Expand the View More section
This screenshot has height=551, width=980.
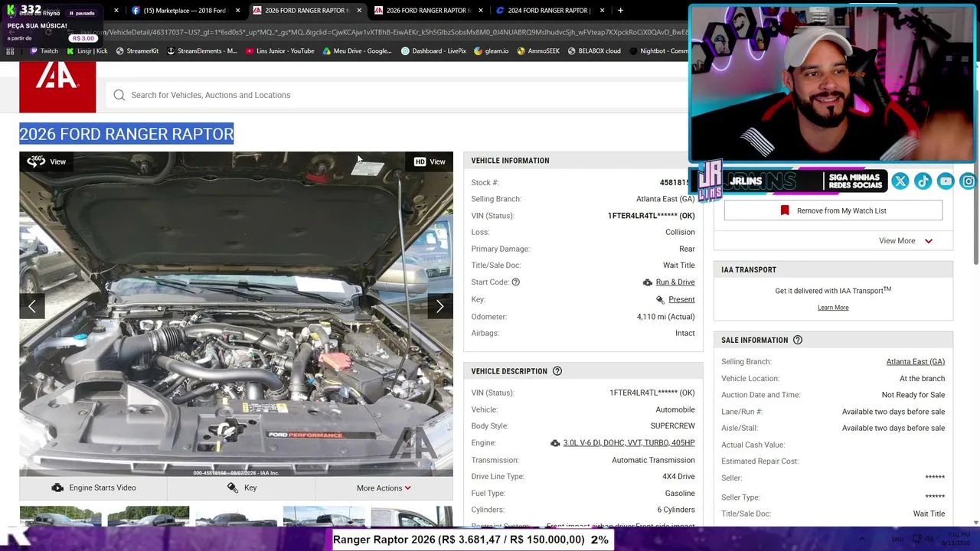tap(906, 241)
